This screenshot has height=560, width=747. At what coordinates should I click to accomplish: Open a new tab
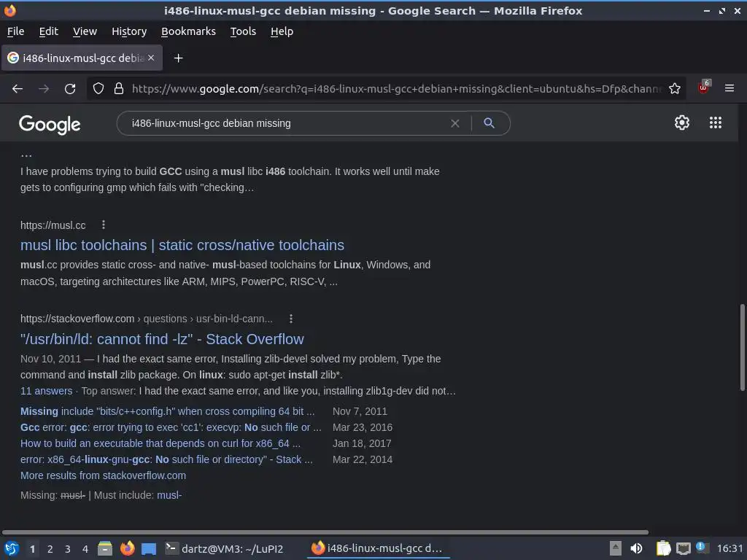[178, 58]
